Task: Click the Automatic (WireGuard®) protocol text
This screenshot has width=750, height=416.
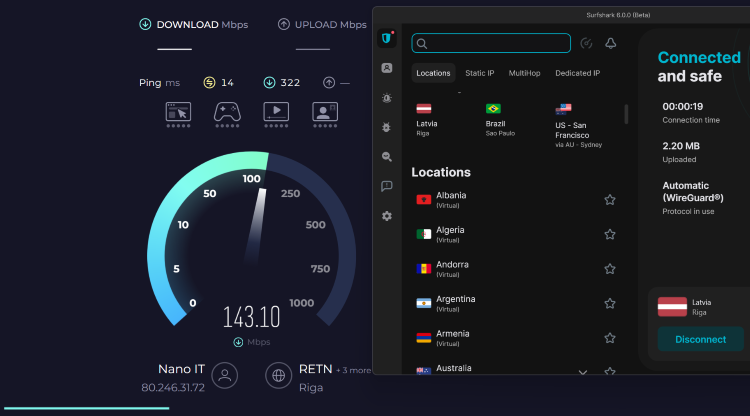Action: (693, 191)
